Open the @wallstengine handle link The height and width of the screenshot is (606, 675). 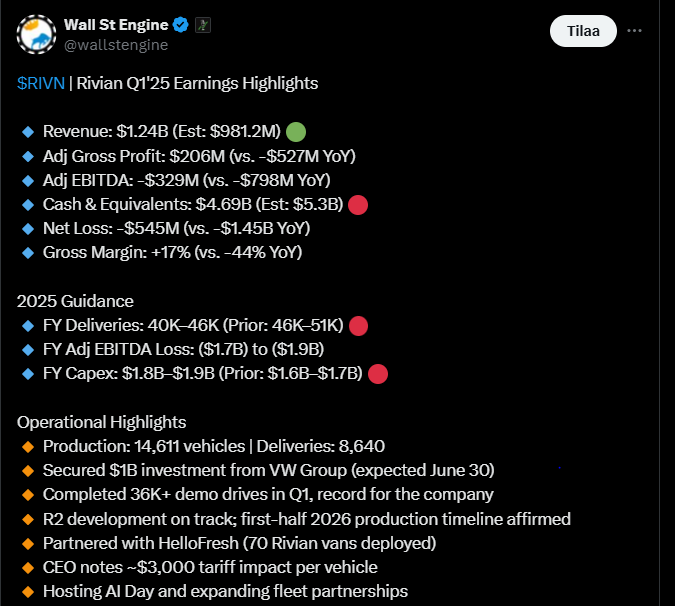coord(115,44)
